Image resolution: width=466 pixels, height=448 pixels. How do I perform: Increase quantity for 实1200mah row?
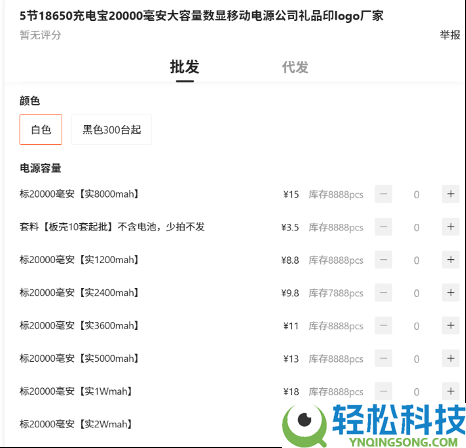pos(451,260)
